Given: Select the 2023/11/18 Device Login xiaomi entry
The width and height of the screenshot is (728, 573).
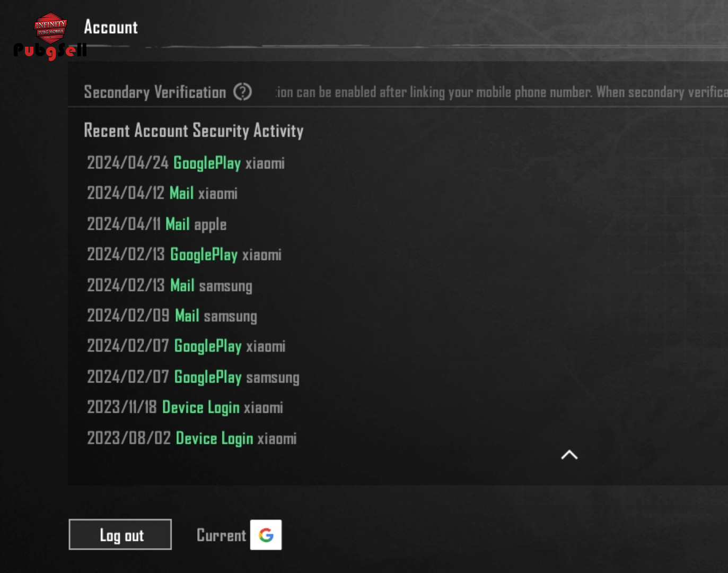Looking at the screenshot, I should click(185, 407).
